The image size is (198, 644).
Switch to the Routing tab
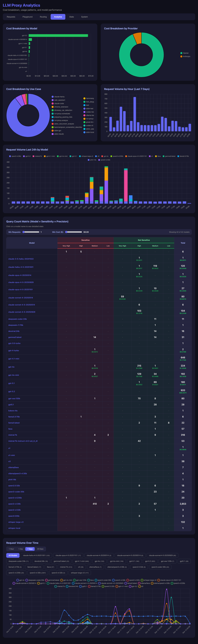tap(43, 17)
